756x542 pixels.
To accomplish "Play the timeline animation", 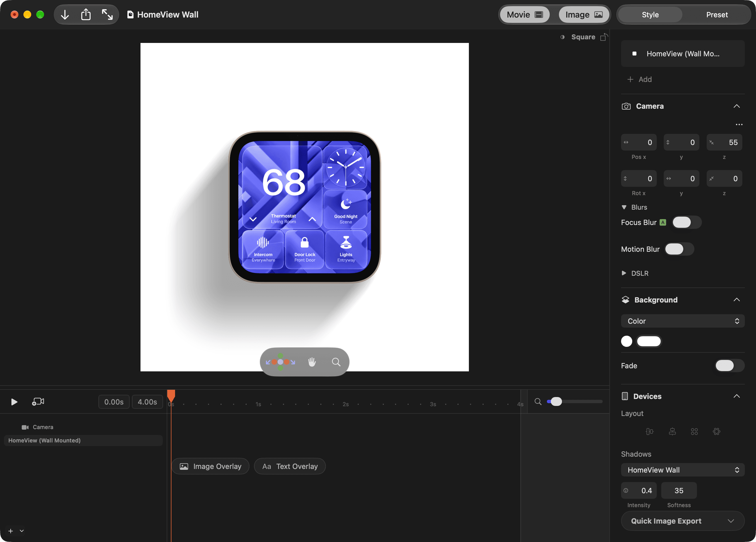I will (x=14, y=402).
